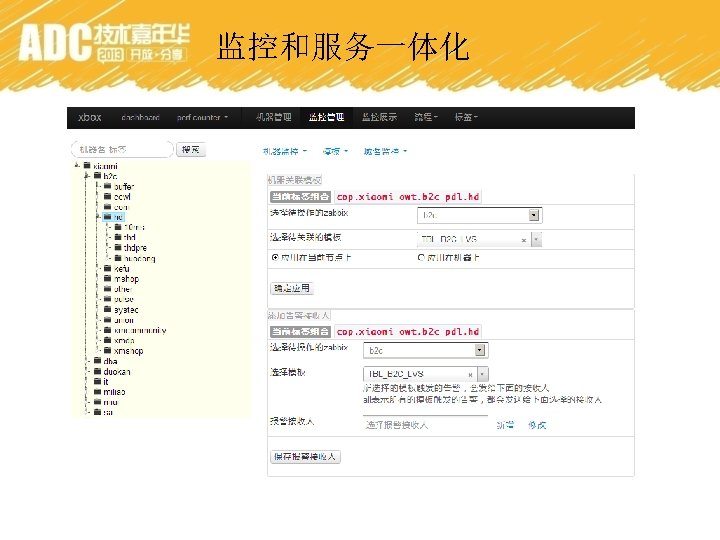Open template dropdown arrow in 机器关联模板 section
The width and height of the screenshot is (720, 540).
tap(536, 240)
